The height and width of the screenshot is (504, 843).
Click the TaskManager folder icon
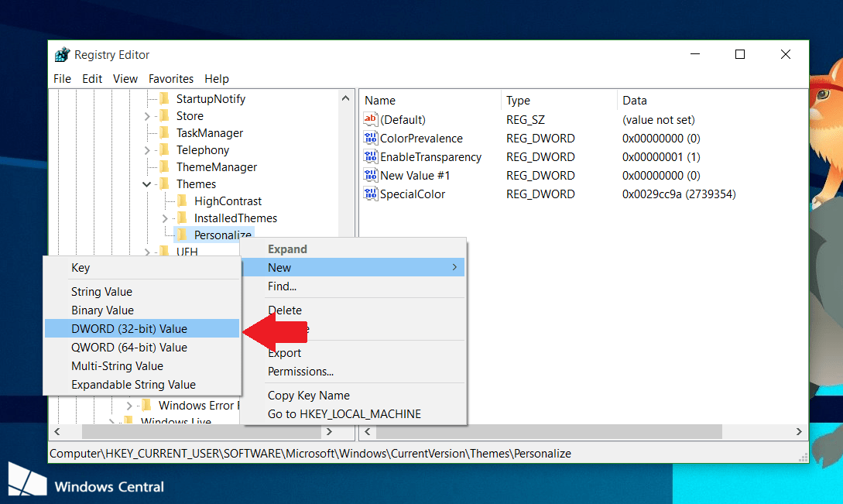(x=163, y=133)
